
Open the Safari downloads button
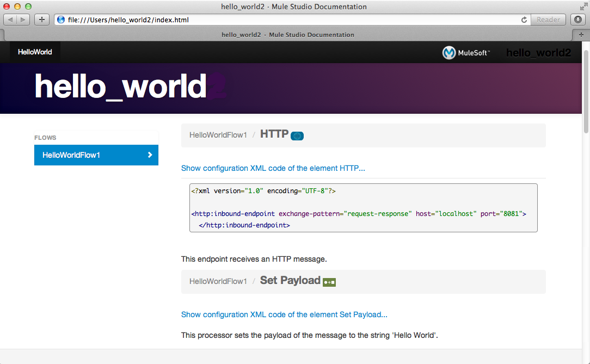tap(578, 20)
